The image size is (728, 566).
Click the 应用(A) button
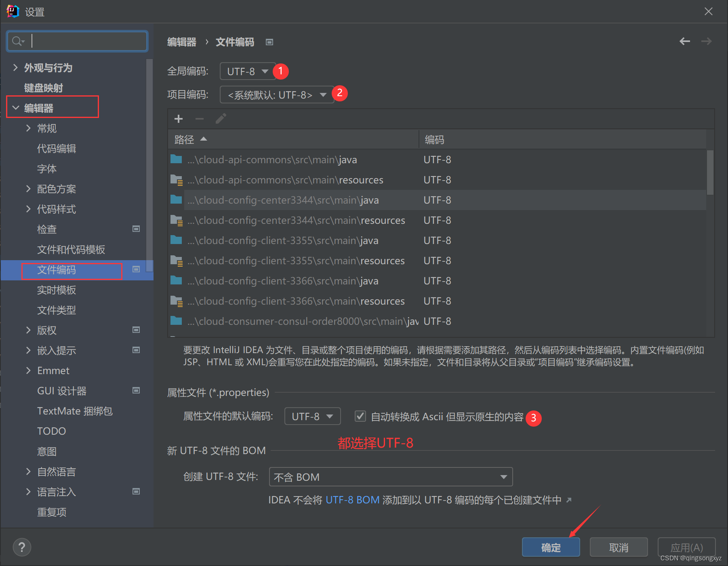pyautogui.click(x=687, y=547)
